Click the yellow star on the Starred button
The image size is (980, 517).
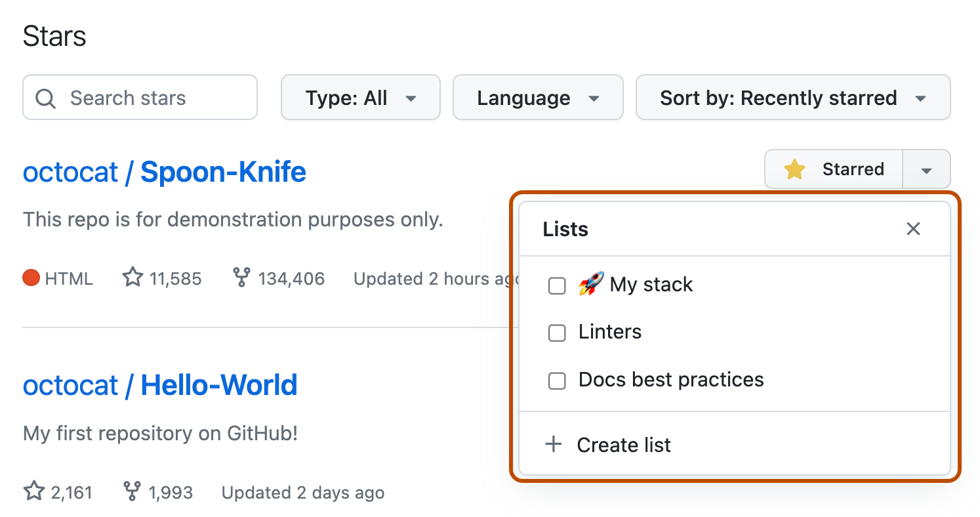(x=794, y=169)
